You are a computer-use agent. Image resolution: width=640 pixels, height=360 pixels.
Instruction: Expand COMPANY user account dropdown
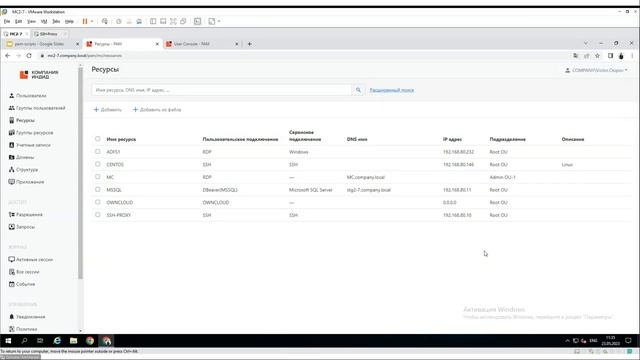coord(596,70)
